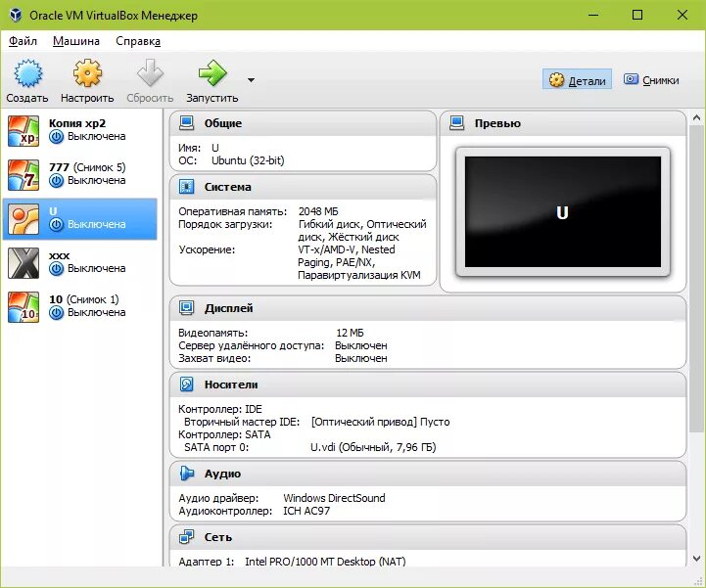Click the Общие section monitor icon
Viewport: 706px width, 588px height.
point(186,123)
